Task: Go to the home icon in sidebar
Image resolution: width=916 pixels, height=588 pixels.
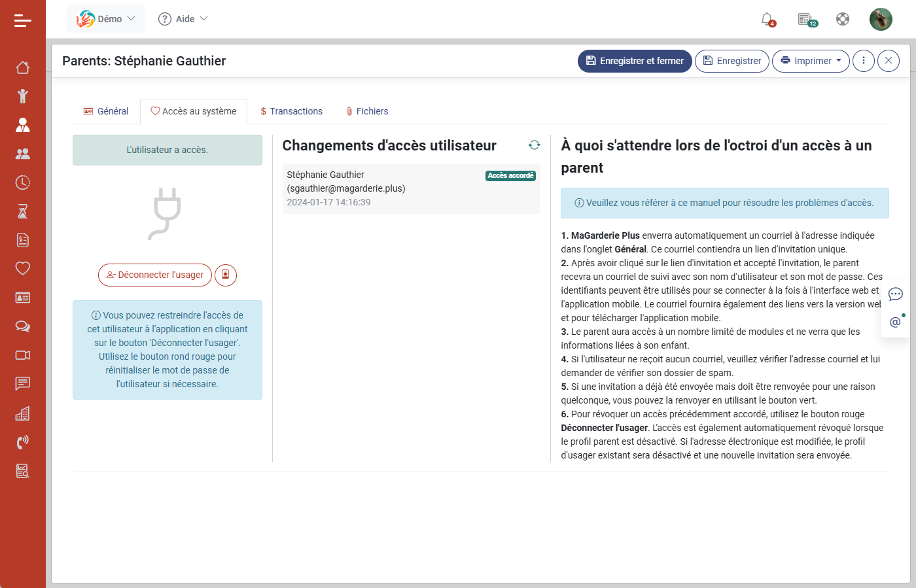Action: coord(23,67)
